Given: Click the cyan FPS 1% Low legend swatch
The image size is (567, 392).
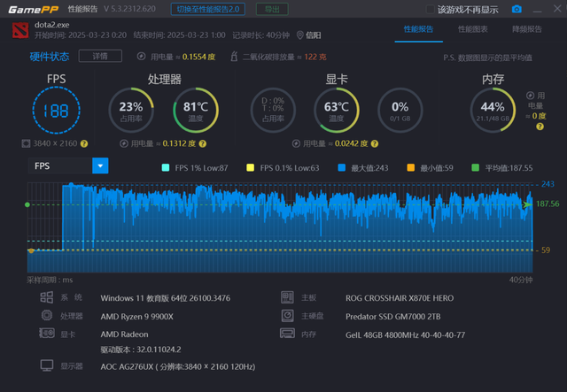Looking at the screenshot, I should [x=166, y=167].
